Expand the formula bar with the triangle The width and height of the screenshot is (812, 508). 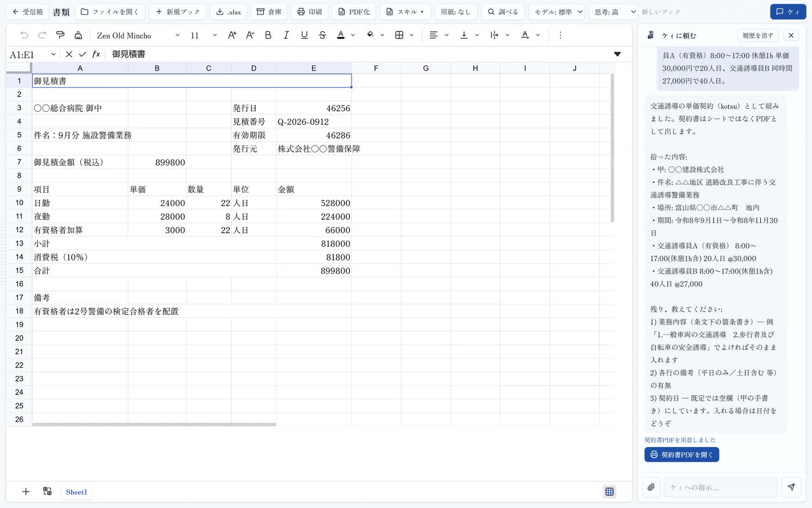point(617,54)
